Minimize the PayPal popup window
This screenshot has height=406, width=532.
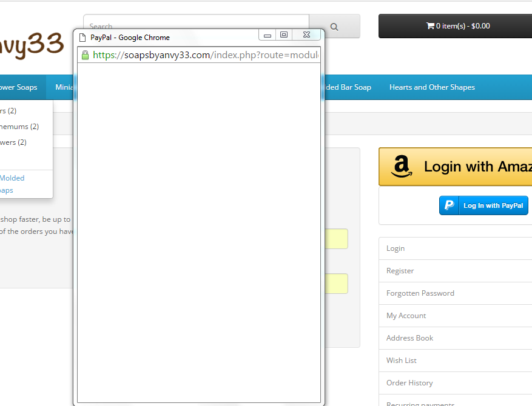click(x=268, y=35)
